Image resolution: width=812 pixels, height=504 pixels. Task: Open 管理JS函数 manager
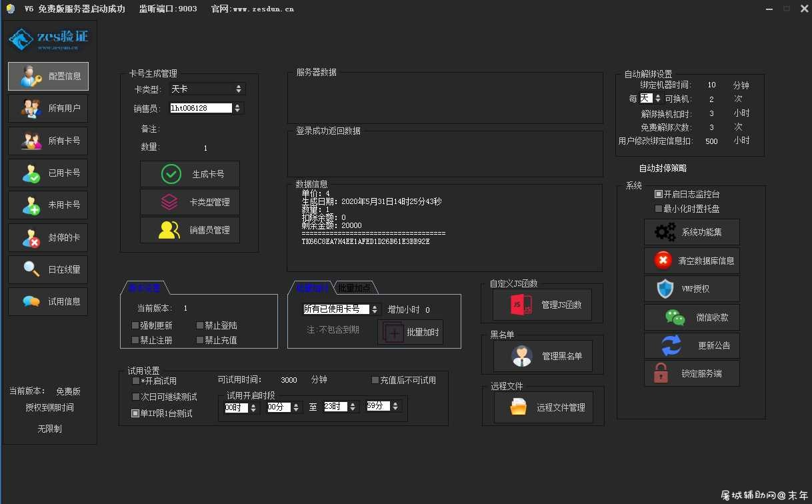point(542,305)
